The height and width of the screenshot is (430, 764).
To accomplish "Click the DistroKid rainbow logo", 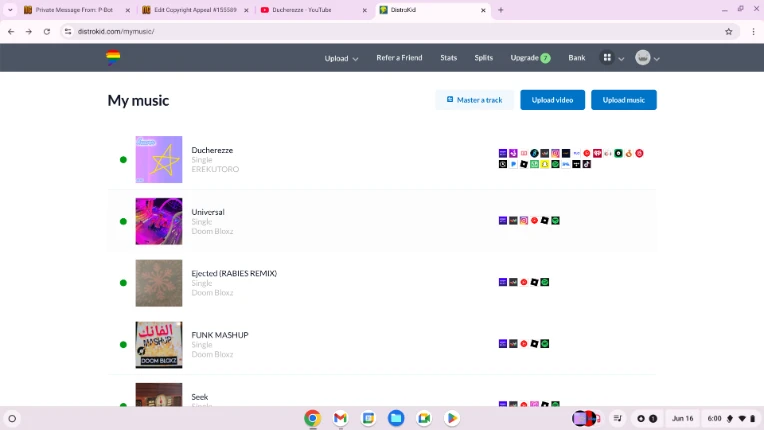I will click(113, 57).
